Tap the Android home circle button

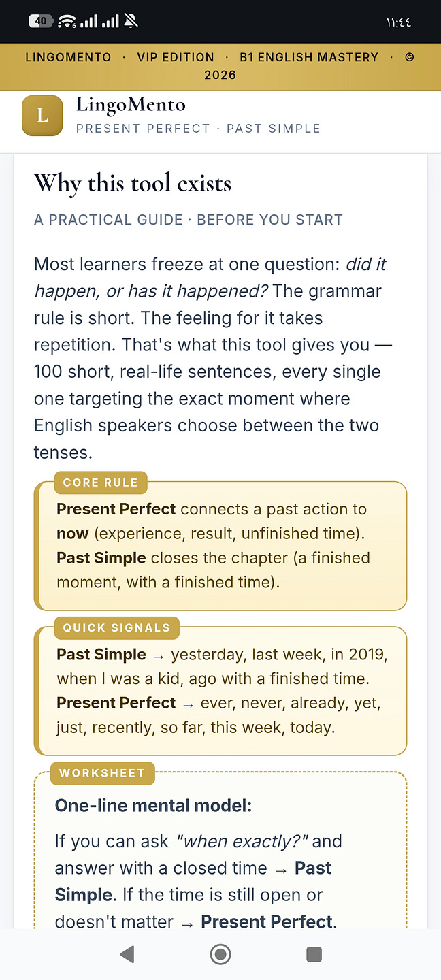tap(220, 954)
